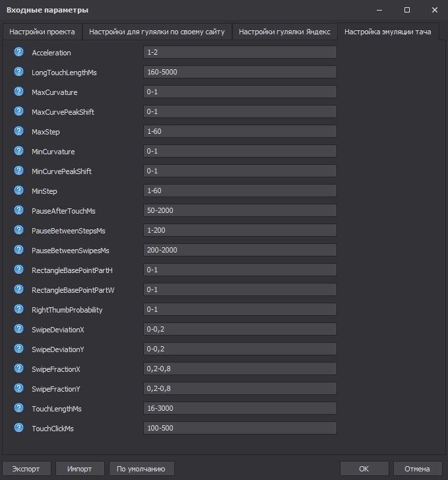Edit the MaxCurvature value field
Screen dimensions: 448x480
click(240, 92)
